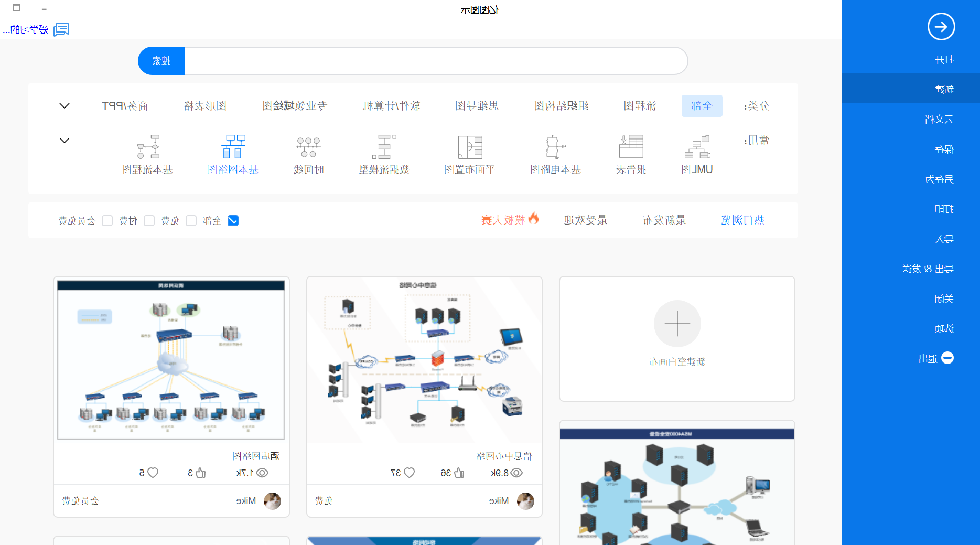Image resolution: width=980 pixels, height=545 pixels.
Task: Select the 全部 category tab
Action: pos(702,106)
